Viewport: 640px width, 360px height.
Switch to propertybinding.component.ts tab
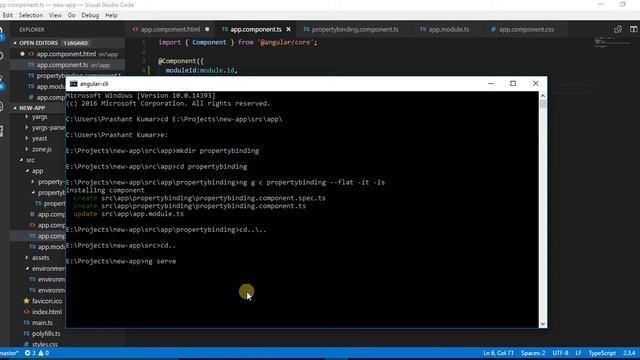coord(355,29)
